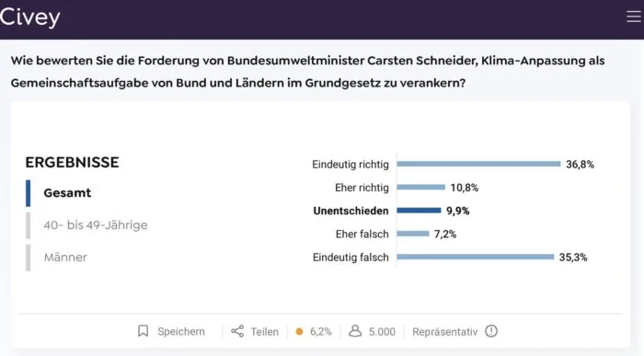Click the Eindeutig richtig bar
This screenshot has width=644, height=356.
pyautogui.click(x=478, y=164)
